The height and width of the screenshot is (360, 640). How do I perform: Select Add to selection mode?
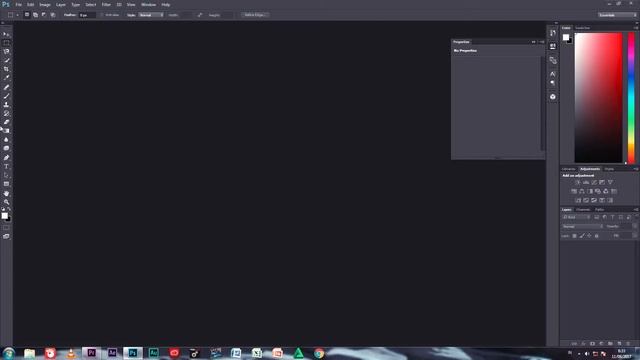36,15
